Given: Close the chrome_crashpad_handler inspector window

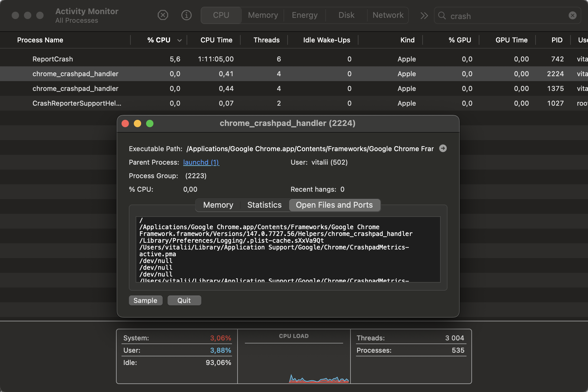Looking at the screenshot, I should [125, 123].
